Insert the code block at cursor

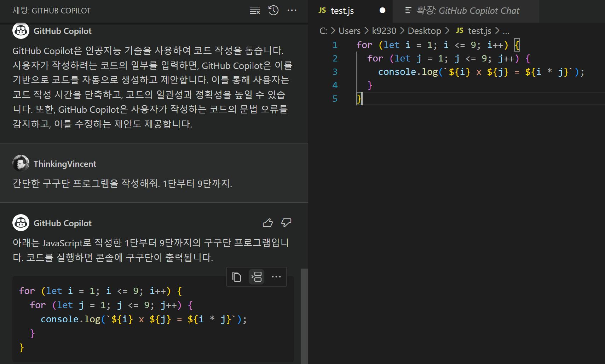(x=257, y=277)
